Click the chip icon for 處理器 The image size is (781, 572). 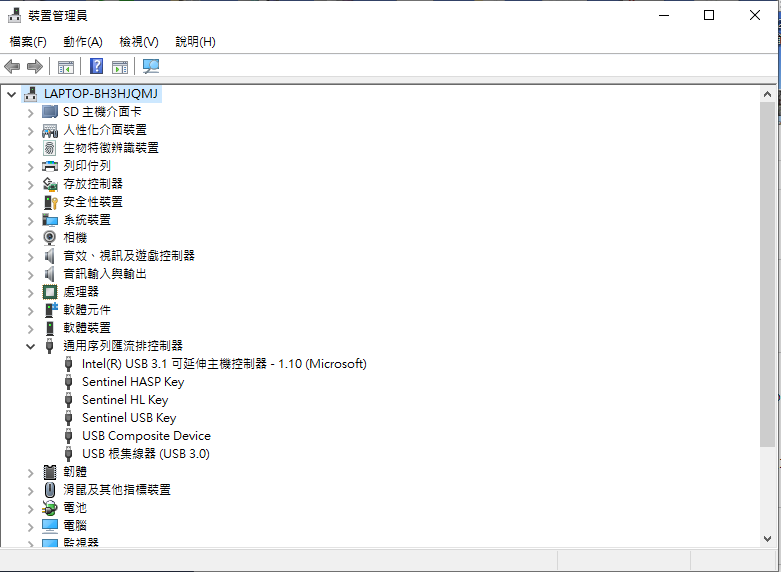point(50,291)
